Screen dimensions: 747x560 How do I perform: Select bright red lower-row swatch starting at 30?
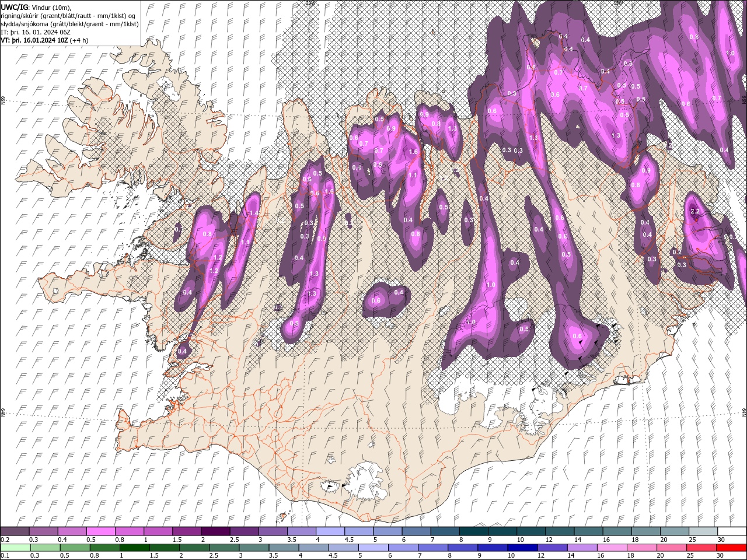coord(731,548)
